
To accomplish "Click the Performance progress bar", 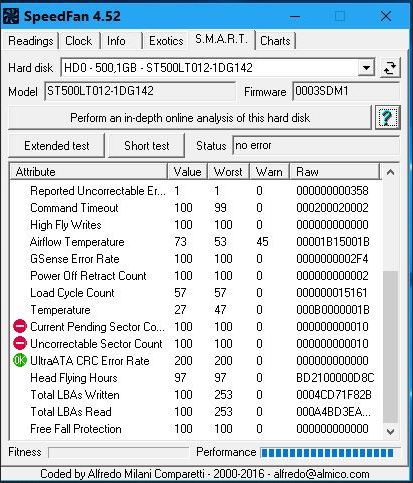I will click(x=330, y=452).
